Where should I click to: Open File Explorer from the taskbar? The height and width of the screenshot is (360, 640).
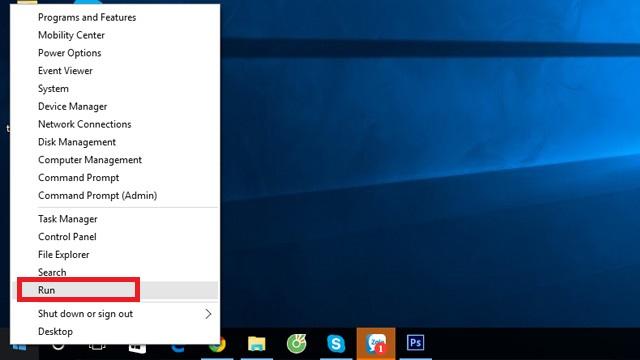[257, 344]
